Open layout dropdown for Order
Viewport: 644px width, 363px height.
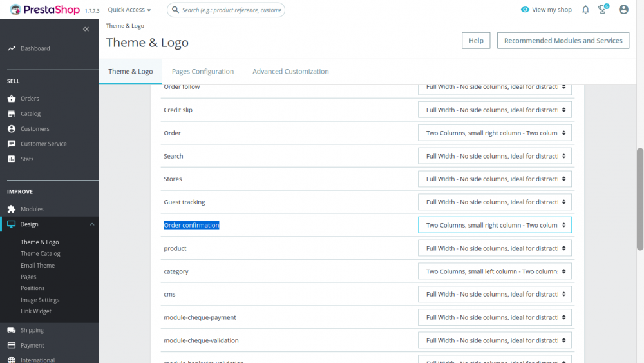click(x=495, y=133)
